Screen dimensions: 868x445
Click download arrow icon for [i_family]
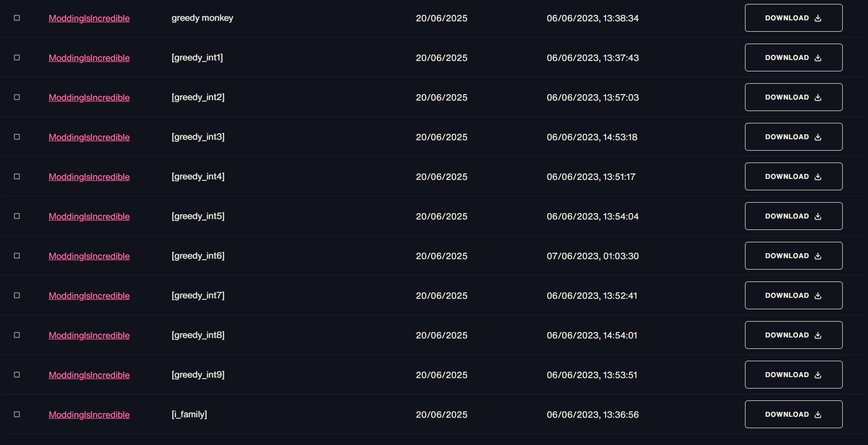818,415
